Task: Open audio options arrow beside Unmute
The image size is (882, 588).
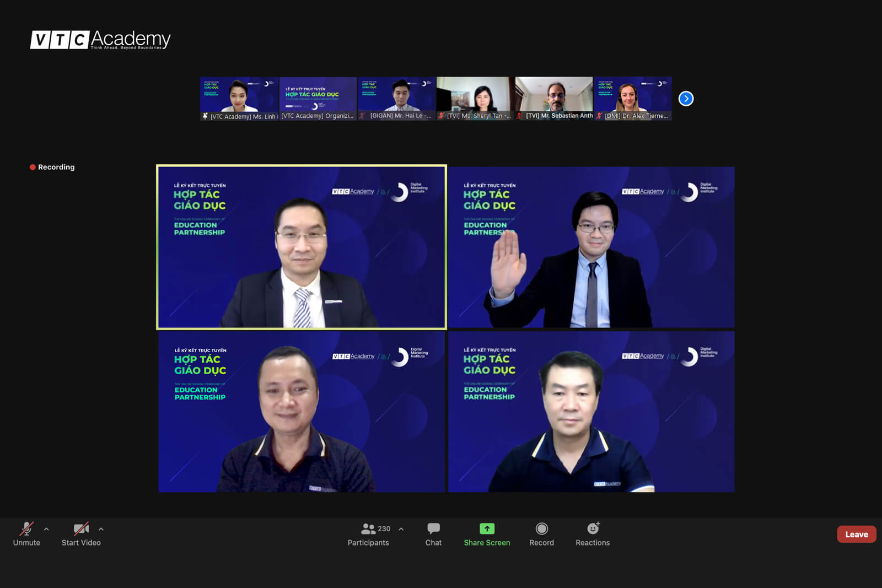Action: [x=46, y=529]
